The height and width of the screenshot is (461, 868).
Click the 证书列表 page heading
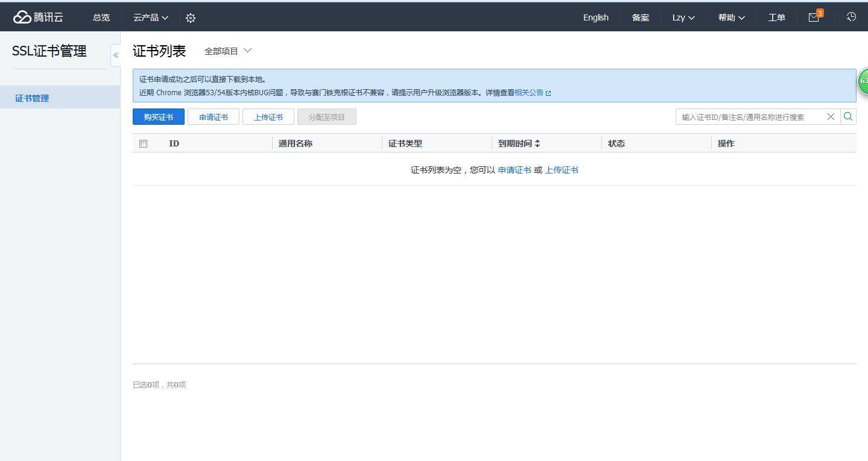point(159,51)
